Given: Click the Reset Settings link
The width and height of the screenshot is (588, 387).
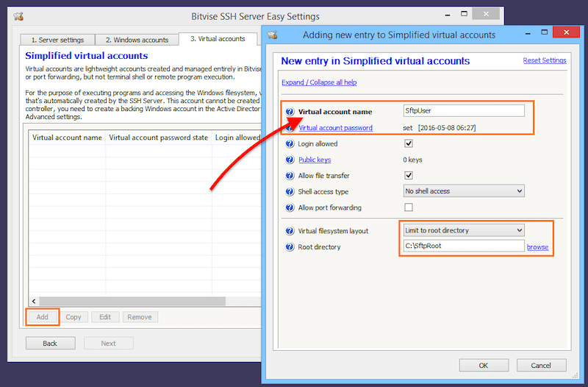Looking at the screenshot, I should [545, 60].
